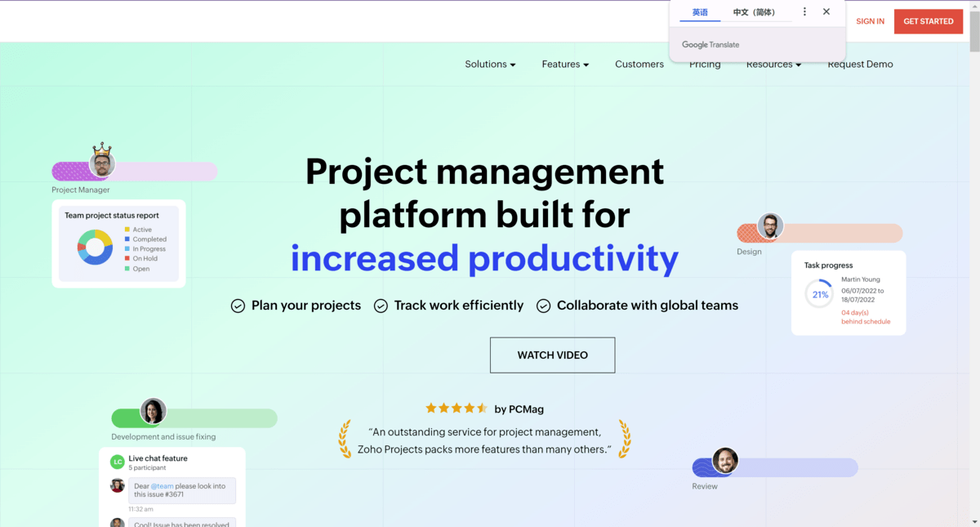Click the orange Design progress bar
Image resolution: width=980 pixels, height=527 pixels.
pyautogui.click(x=820, y=233)
